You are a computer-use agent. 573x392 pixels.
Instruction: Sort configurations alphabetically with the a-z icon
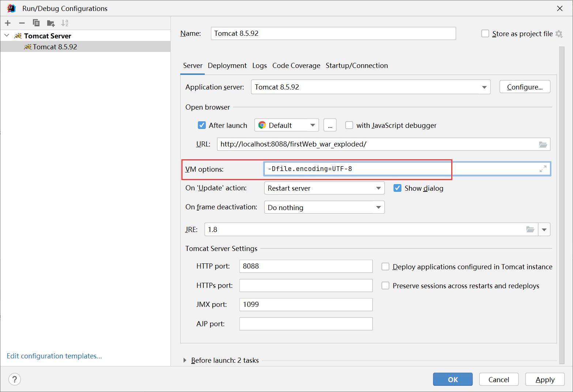pos(65,23)
